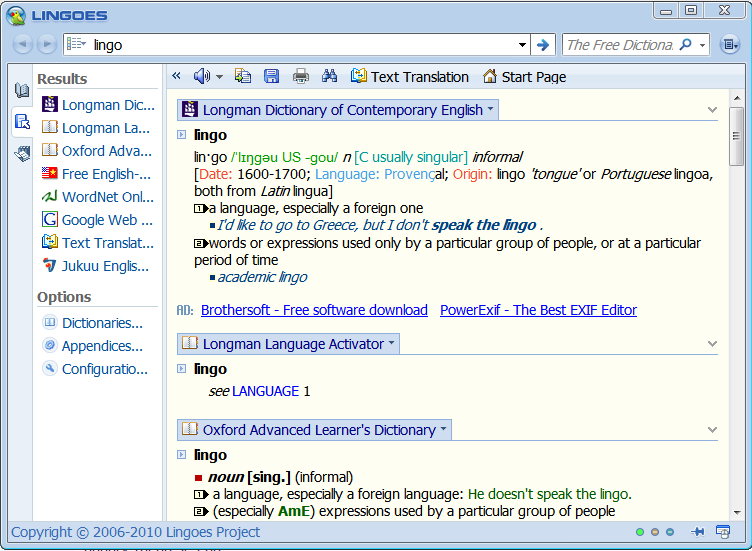Screen dimensions: 752x551
Task: Click the blue status dot
Action: point(670,532)
